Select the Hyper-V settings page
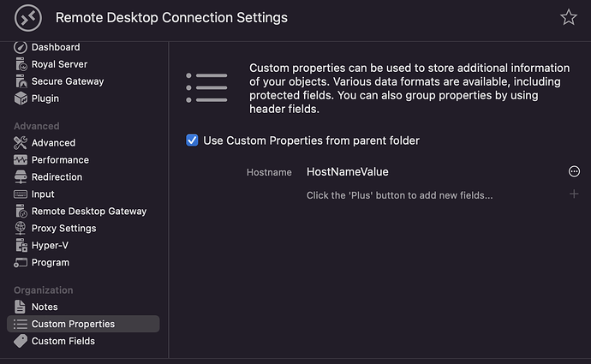This screenshot has height=364, width=591. [x=50, y=246]
